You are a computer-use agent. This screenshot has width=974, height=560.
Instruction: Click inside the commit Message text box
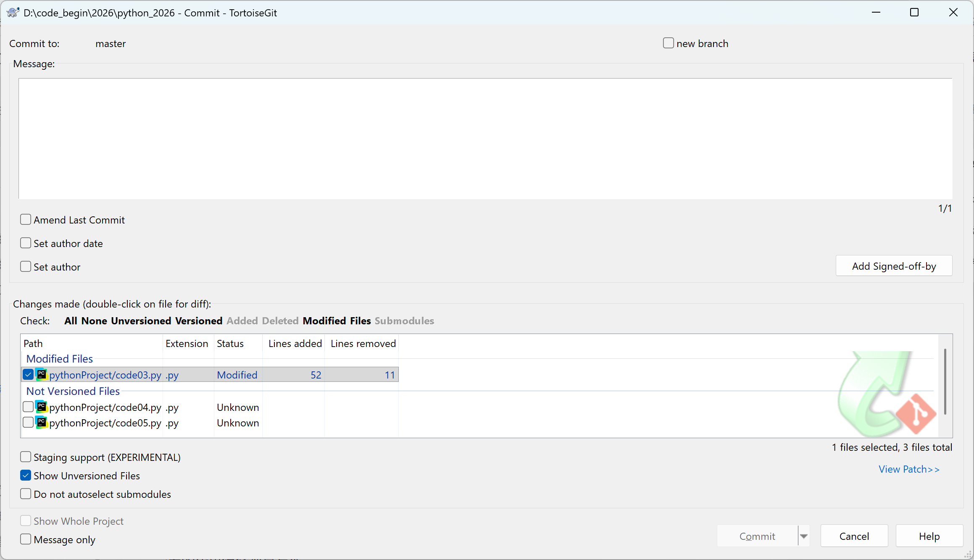[x=485, y=139]
